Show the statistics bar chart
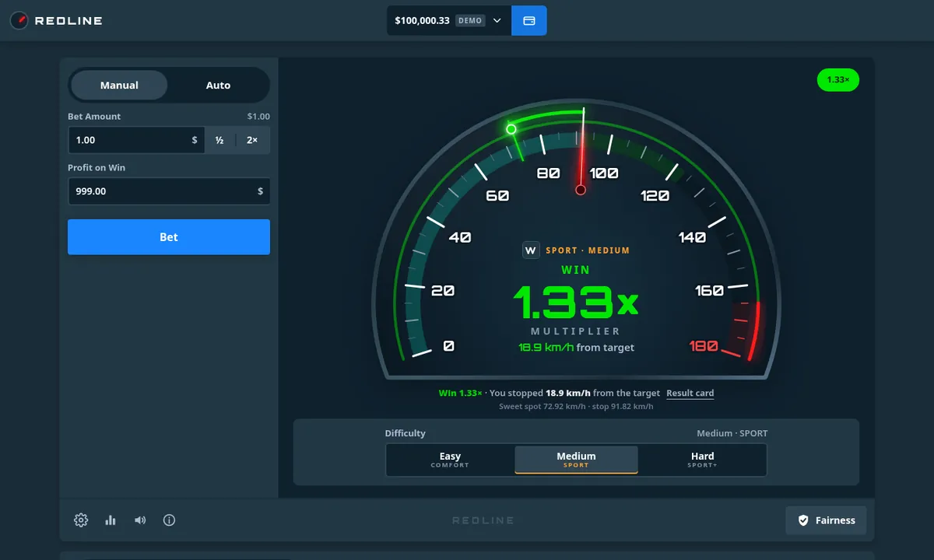The image size is (934, 560). tap(111, 520)
